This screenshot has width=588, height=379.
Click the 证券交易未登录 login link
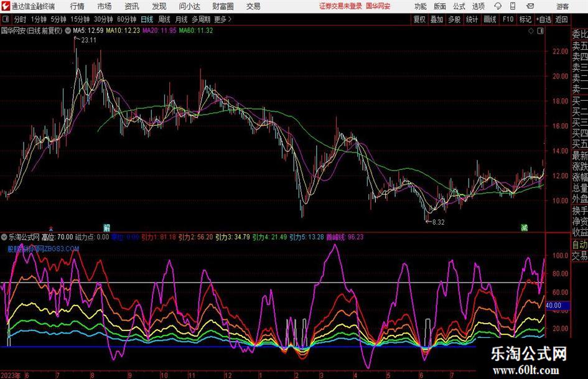pyautogui.click(x=340, y=6)
